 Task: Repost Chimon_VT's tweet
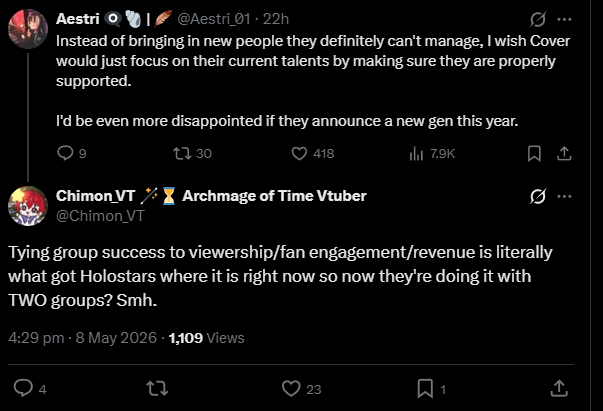point(157,388)
